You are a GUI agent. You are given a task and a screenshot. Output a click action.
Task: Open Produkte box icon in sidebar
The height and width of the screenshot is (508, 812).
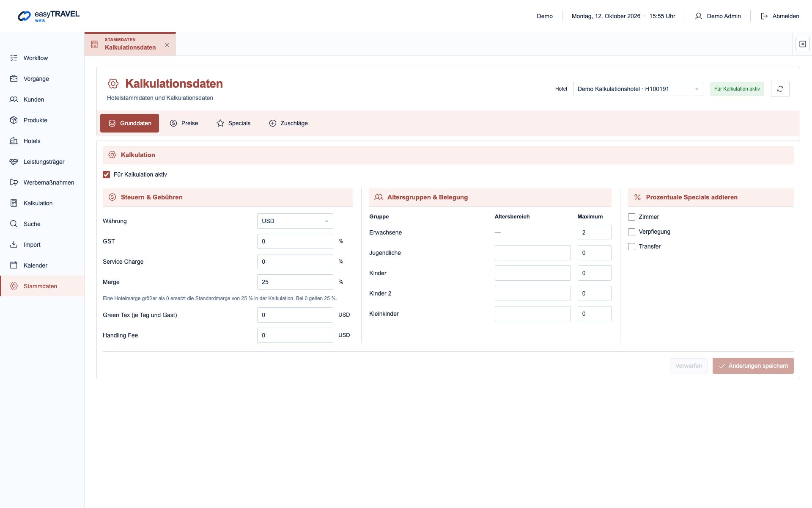[x=14, y=120]
